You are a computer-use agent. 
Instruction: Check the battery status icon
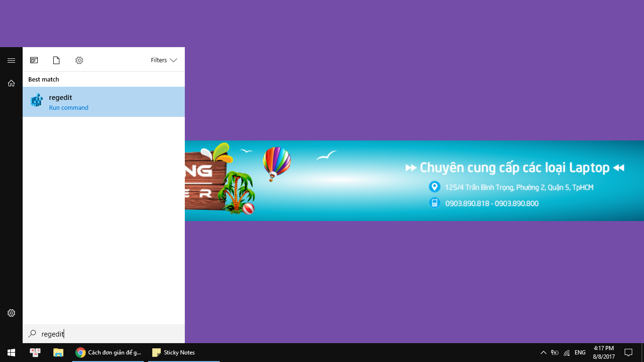[x=554, y=352]
